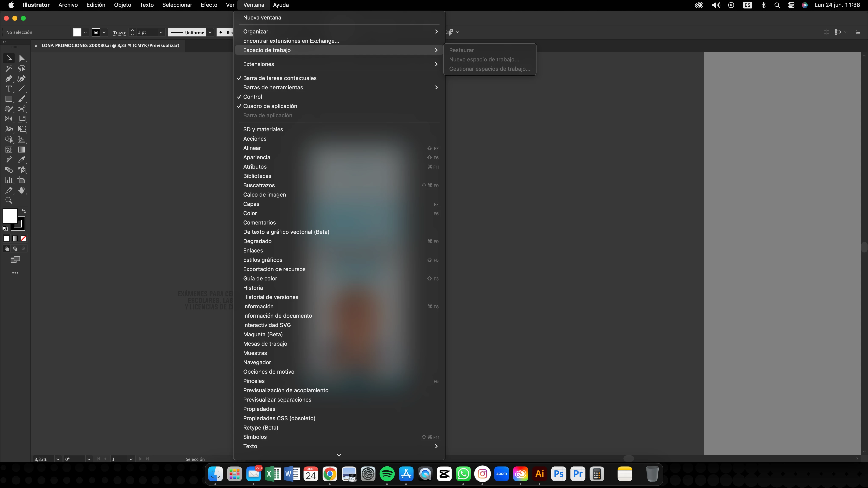Disable Cuadro de aplicación option
The image size is (868, 488).
coord(270,106)
